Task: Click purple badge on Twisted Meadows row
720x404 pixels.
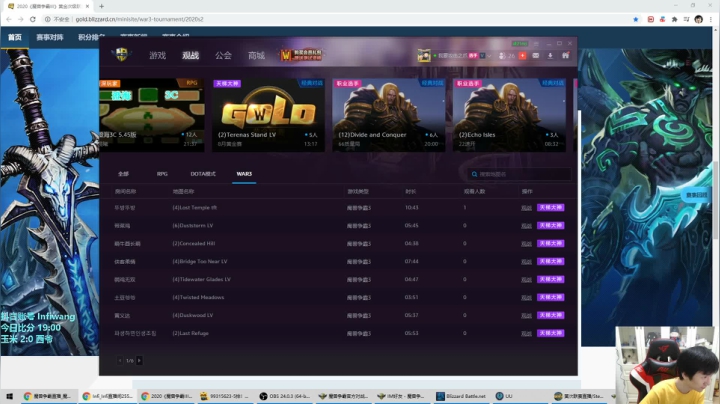Action: pos(551,297)
